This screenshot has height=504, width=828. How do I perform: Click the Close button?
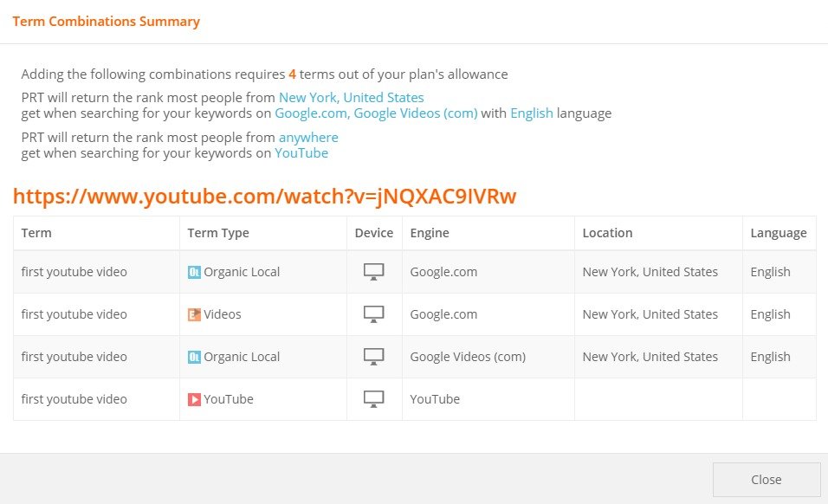point(767,480)
